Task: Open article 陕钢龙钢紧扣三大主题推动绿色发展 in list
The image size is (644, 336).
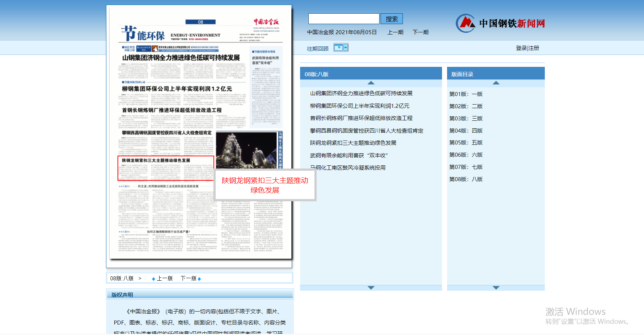Action: coord(353,143)
